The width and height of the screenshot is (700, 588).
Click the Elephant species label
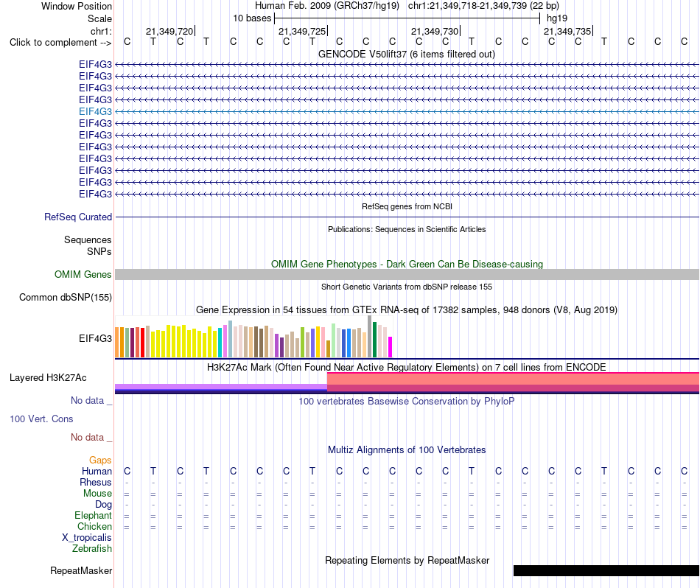click(93, 515)
